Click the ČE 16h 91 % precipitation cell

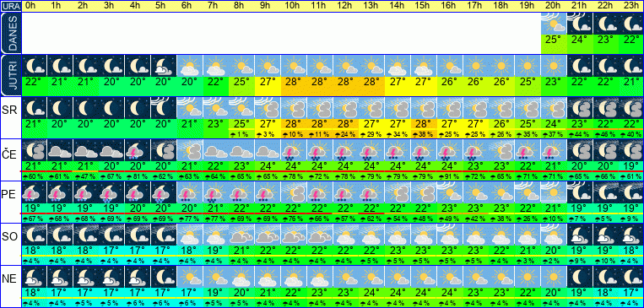450,176
